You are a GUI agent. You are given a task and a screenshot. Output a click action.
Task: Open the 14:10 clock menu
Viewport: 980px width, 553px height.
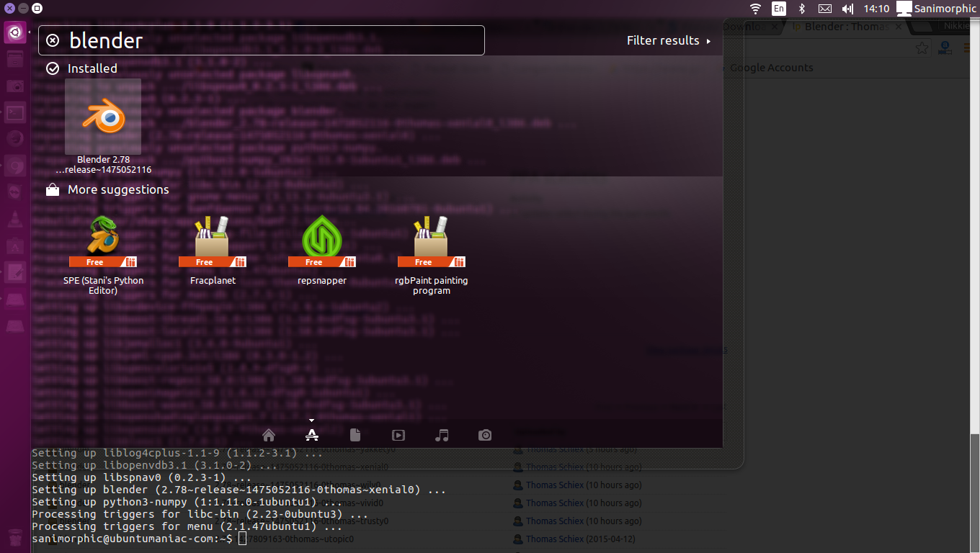876,9
